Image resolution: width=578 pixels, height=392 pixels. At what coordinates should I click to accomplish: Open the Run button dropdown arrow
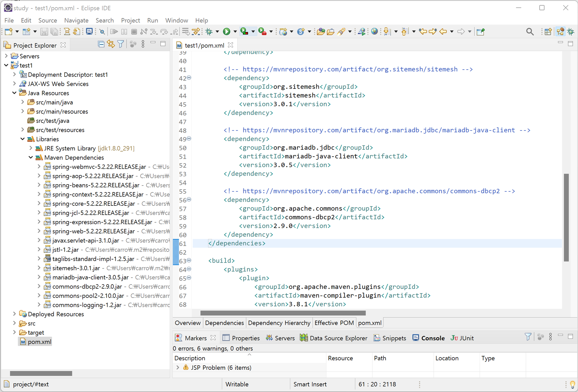pos(235,32)
